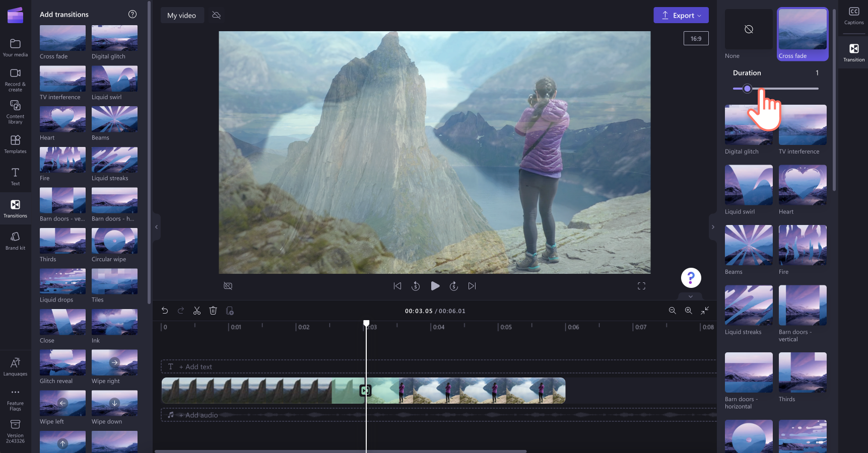Screen dimensions: 868x453
Task: Open the 16:9 aspect ratio selector
Action: (x=696, y=38)
